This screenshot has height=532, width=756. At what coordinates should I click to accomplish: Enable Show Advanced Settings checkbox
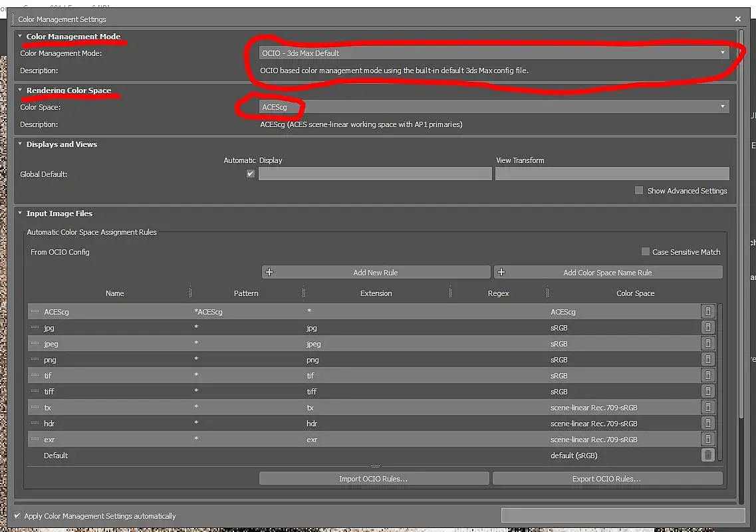coord(639,190)
